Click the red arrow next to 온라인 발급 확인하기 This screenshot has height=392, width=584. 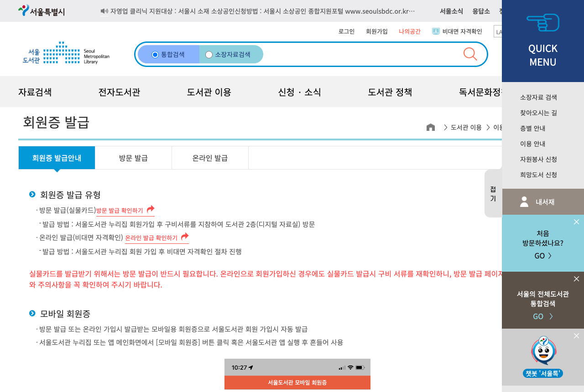point(185,237)
